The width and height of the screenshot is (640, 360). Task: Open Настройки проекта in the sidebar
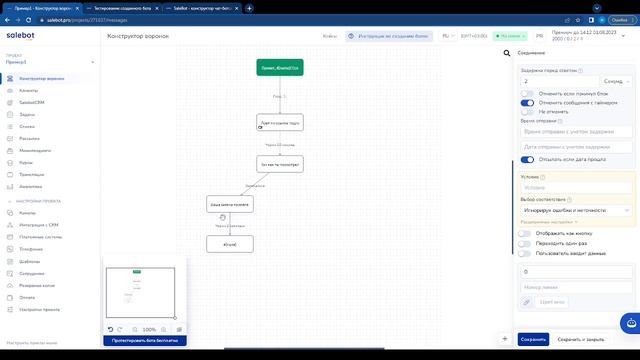coord(39,309)
